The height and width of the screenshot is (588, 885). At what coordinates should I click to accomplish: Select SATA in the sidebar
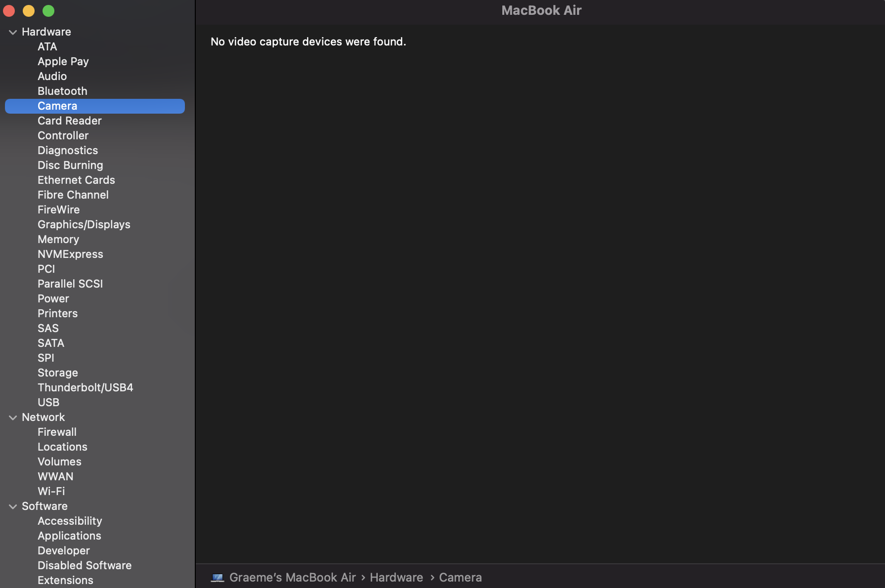(x=51, y=343)
